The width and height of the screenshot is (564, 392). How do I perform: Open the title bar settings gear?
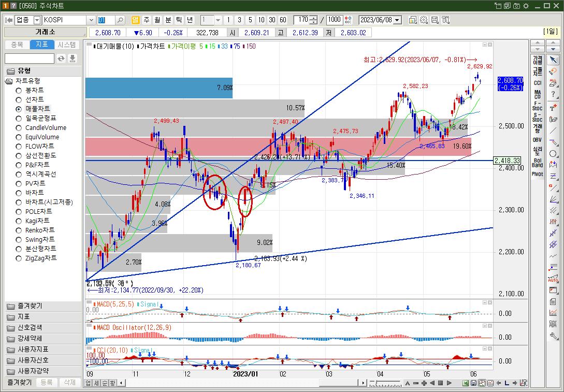[526, 6]
